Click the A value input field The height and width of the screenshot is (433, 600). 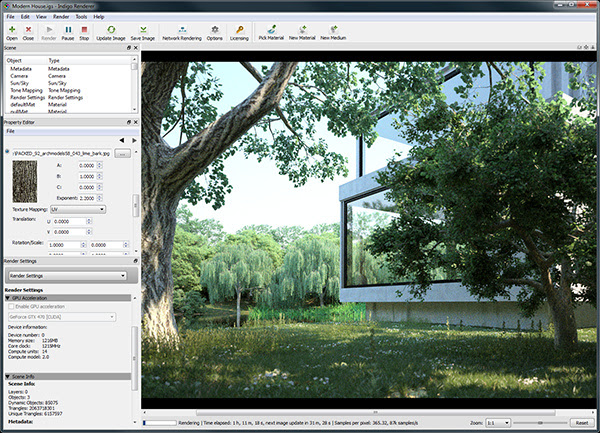[x=87, y=166]
